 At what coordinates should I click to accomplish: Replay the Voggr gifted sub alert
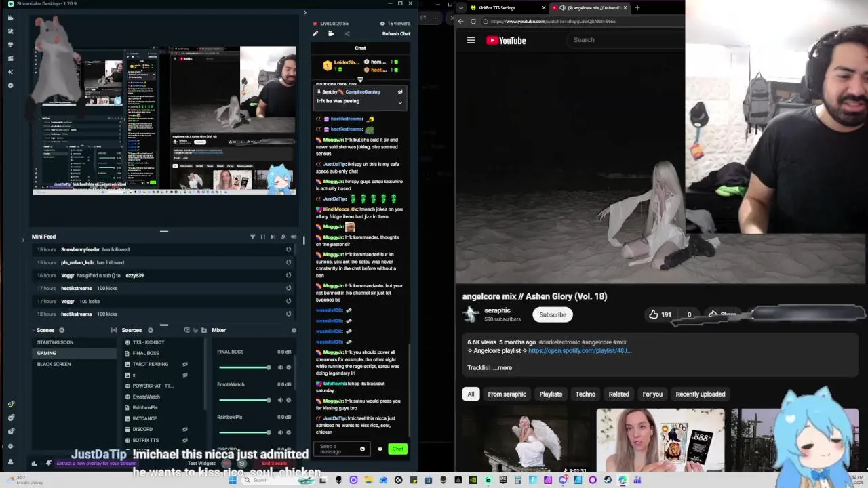pos(288,275)
